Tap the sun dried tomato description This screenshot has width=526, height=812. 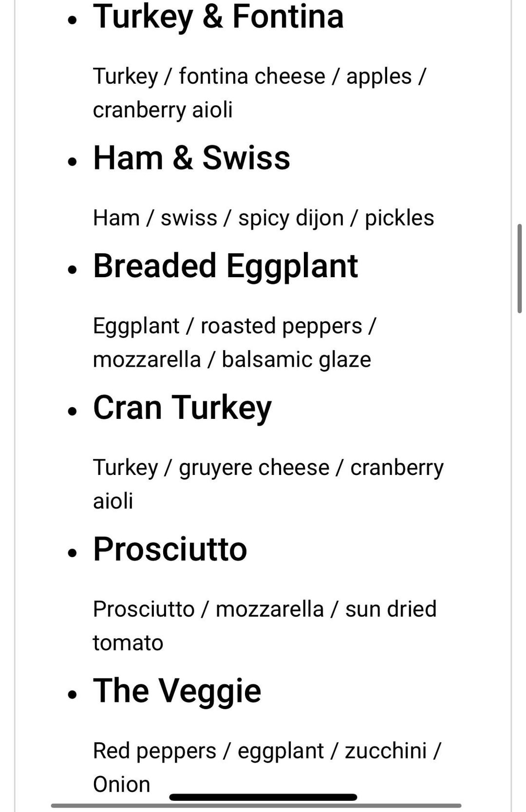[x=264, y=625]
